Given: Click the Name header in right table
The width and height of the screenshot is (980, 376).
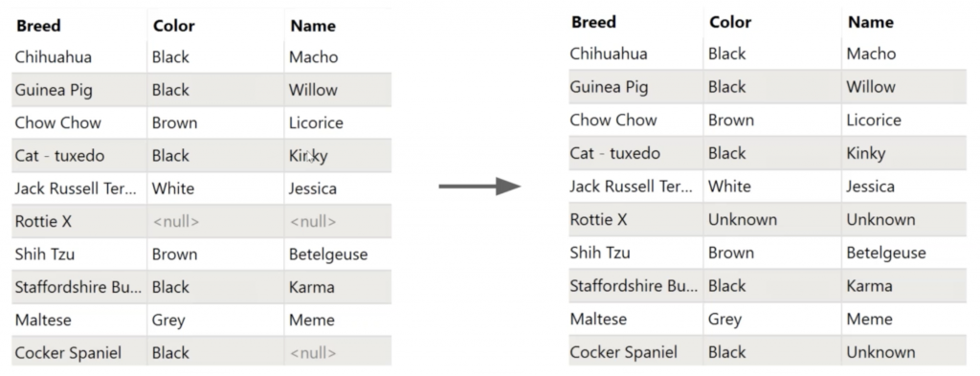Looking at the screenshot, I should point(871,22).
